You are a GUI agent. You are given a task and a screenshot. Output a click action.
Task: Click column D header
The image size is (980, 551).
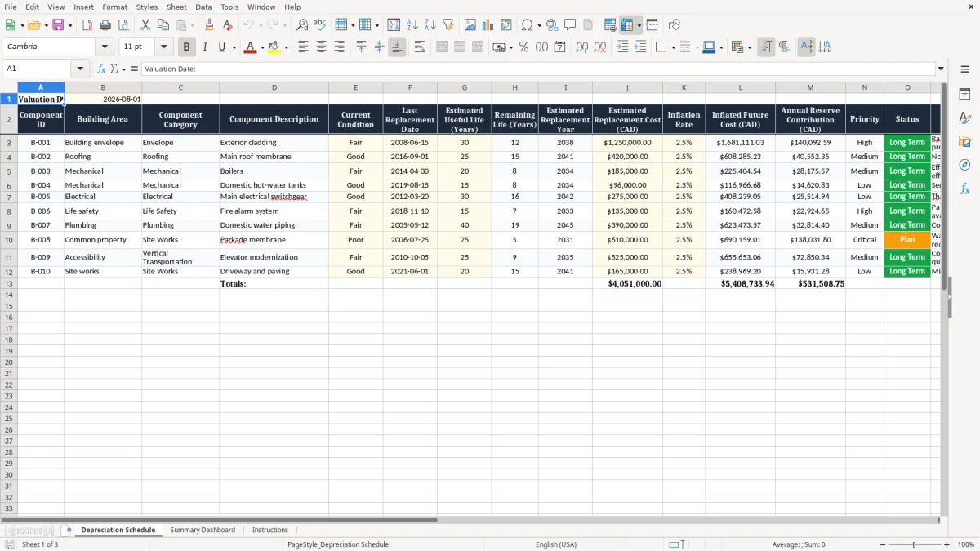coord(274,87)
